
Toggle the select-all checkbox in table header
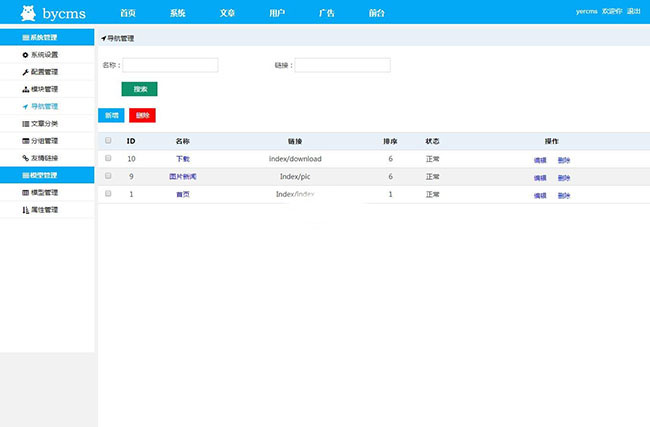[109, 141]
